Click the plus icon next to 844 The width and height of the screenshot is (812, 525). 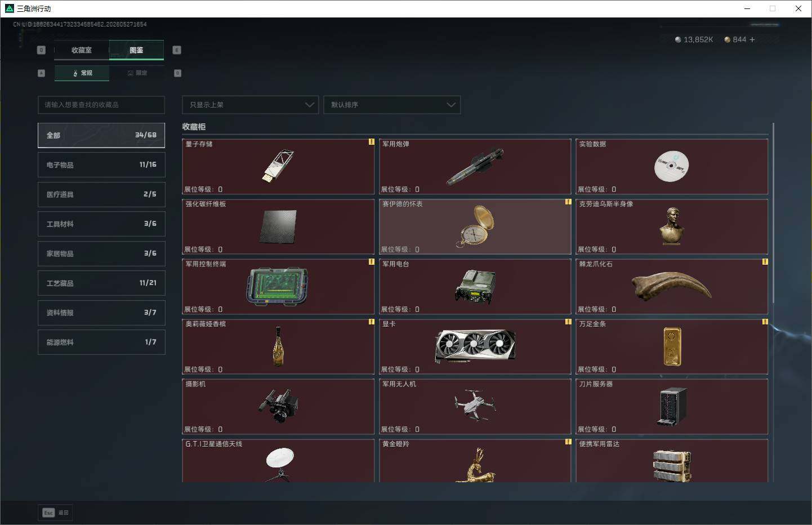752,39
